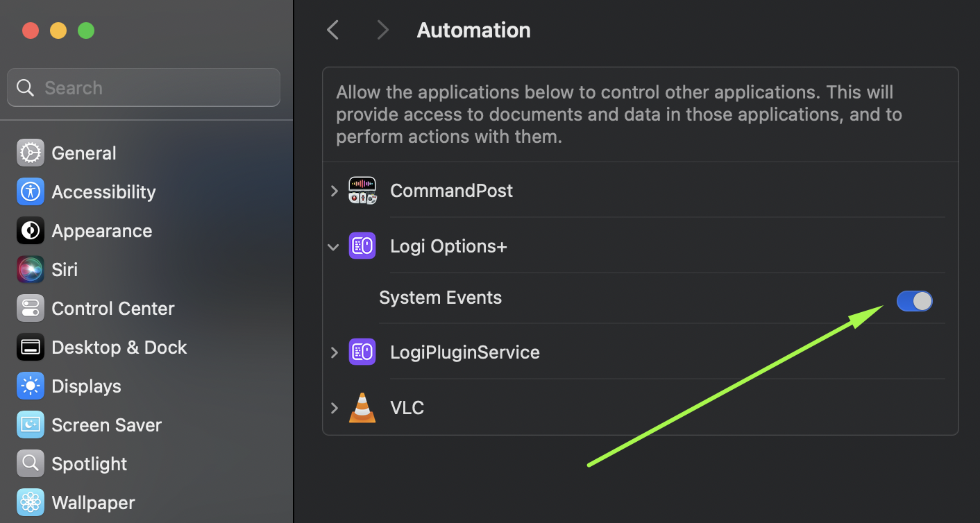Image resolution: width=980 pixels, height=523 pixels.
Task: Click the General gear icon in sidebar
Action: point(30,153)
